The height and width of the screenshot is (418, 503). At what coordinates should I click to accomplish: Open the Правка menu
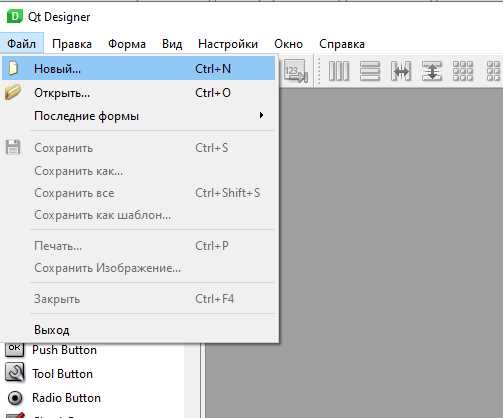(x=72, y=44)
